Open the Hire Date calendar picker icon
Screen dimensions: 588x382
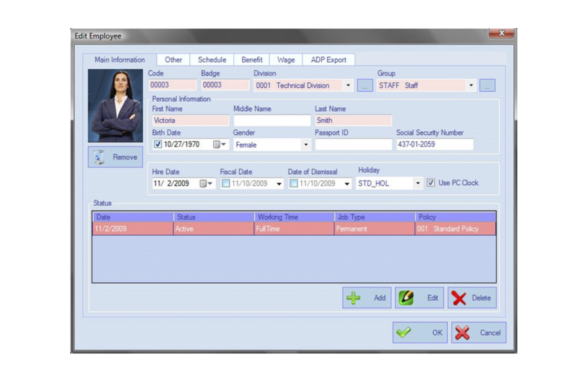pyautogui.click(x=206, y=183)
